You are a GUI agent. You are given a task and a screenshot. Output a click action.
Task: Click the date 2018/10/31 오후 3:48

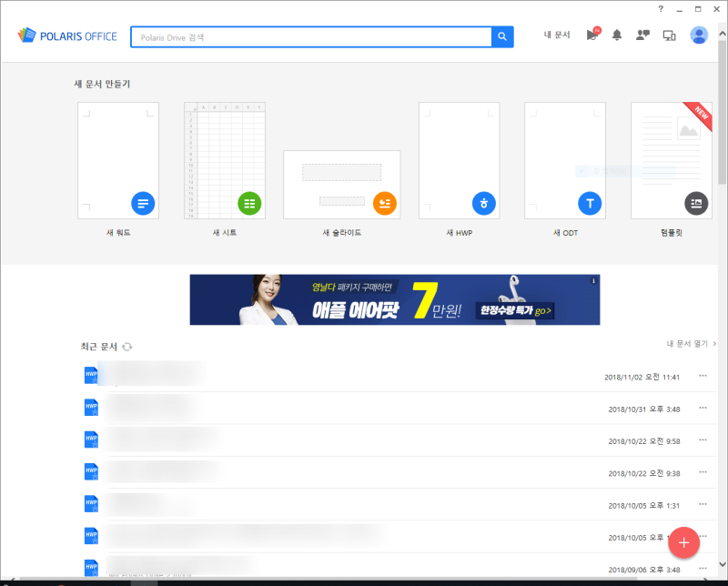click(644, 409)
